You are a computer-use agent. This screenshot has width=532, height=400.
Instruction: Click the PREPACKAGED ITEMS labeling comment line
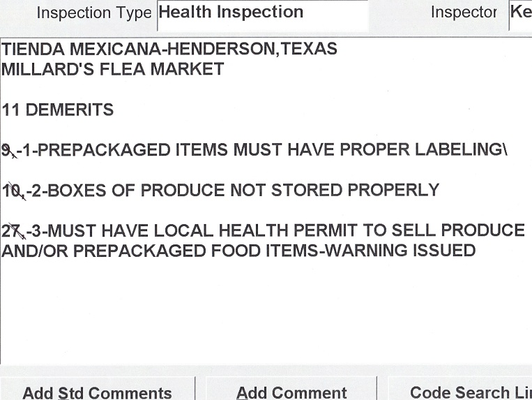[265, 150]
